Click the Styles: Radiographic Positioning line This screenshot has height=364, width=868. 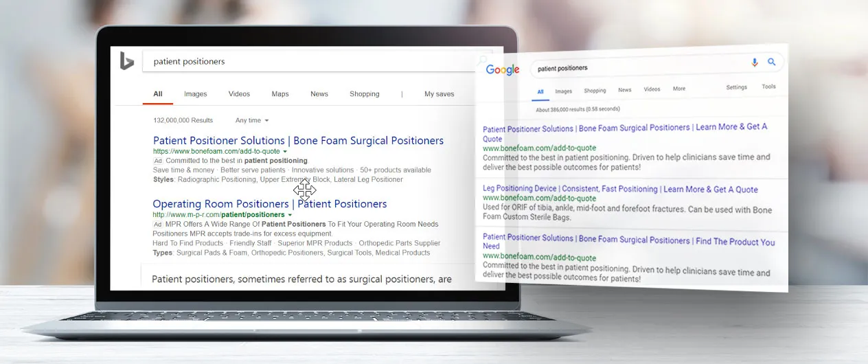pos(278,179)
